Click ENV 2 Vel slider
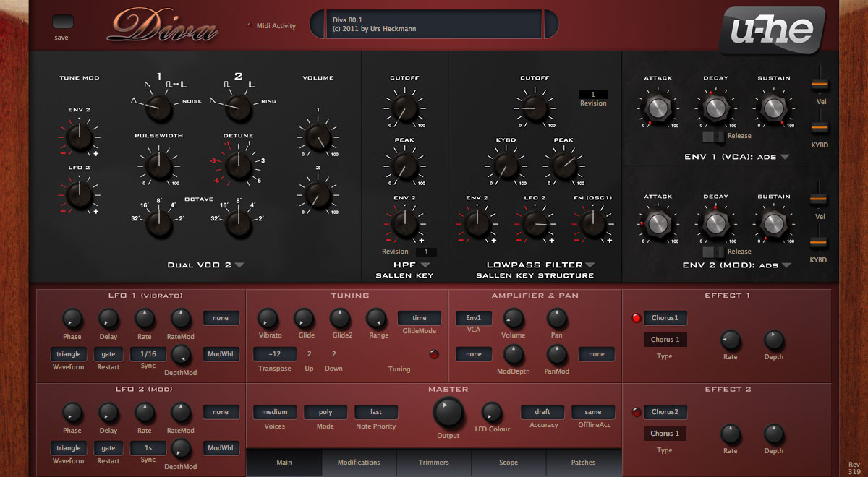The width and height of the screenshot is (868, 477). pyautogui.click(x=819, y=199)
